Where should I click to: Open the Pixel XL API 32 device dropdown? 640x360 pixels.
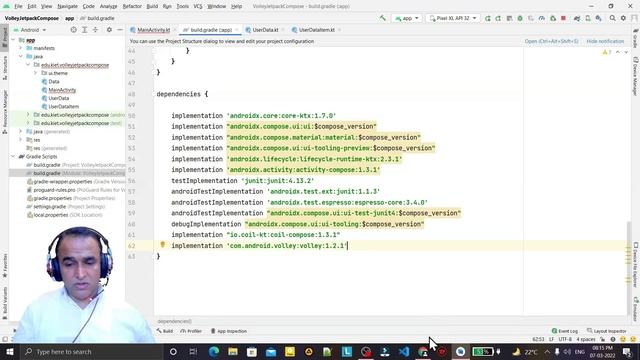pyautogui.click(x=453, y=18)
